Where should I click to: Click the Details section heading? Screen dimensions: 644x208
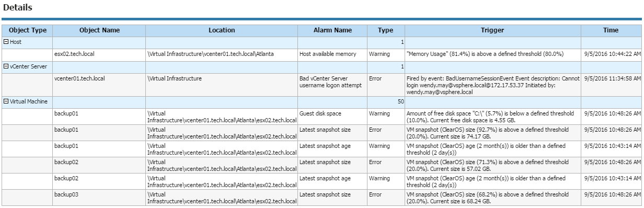point(18,8)
